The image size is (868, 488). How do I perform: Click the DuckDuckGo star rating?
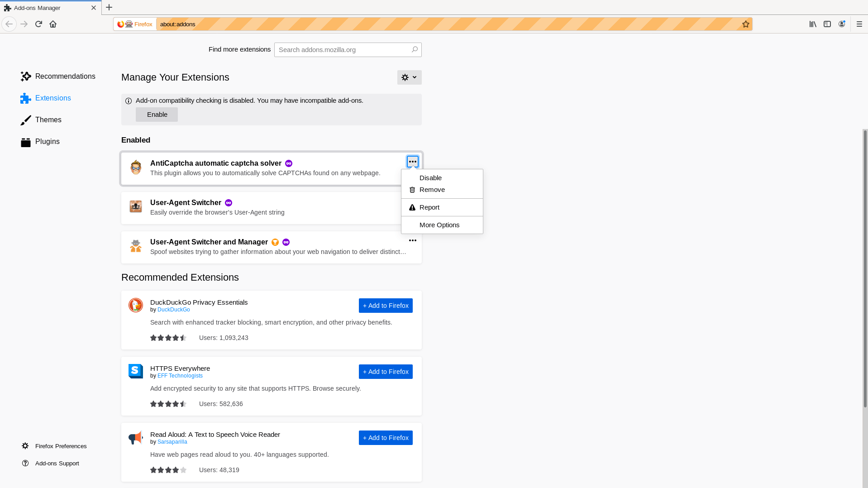point(168,338)
